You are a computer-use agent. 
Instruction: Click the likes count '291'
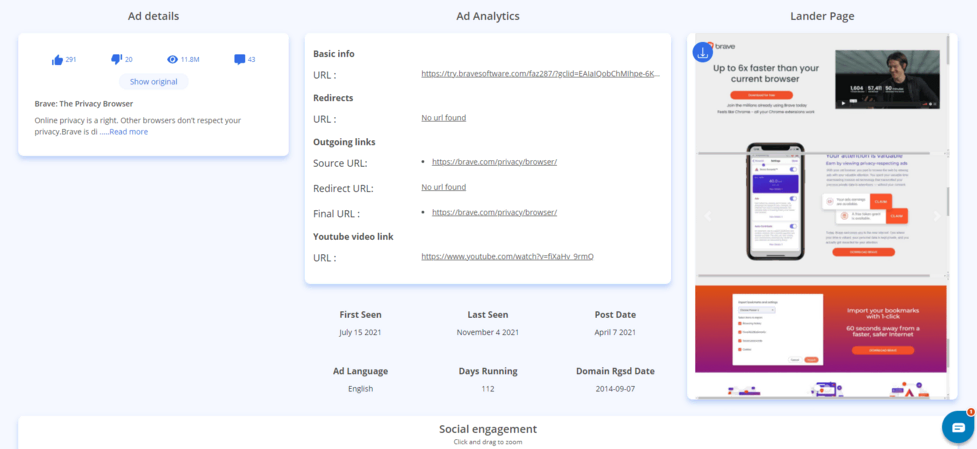71,60
